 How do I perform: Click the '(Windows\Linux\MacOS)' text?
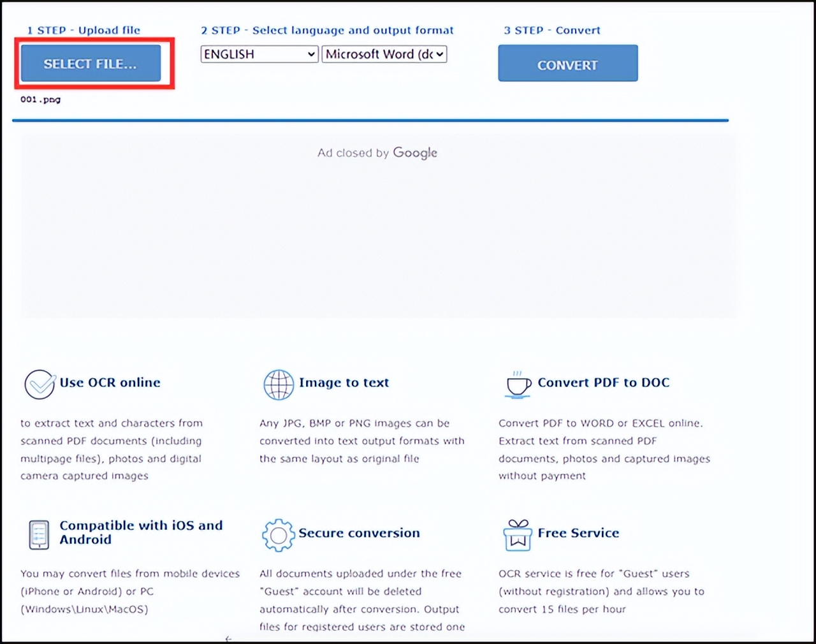tap(84, 609)
